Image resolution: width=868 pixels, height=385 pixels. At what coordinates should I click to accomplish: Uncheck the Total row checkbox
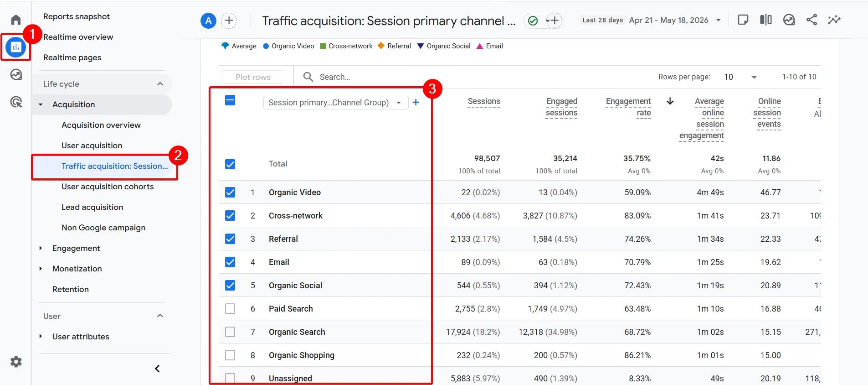pyautogui.click(x=230, y=164)
